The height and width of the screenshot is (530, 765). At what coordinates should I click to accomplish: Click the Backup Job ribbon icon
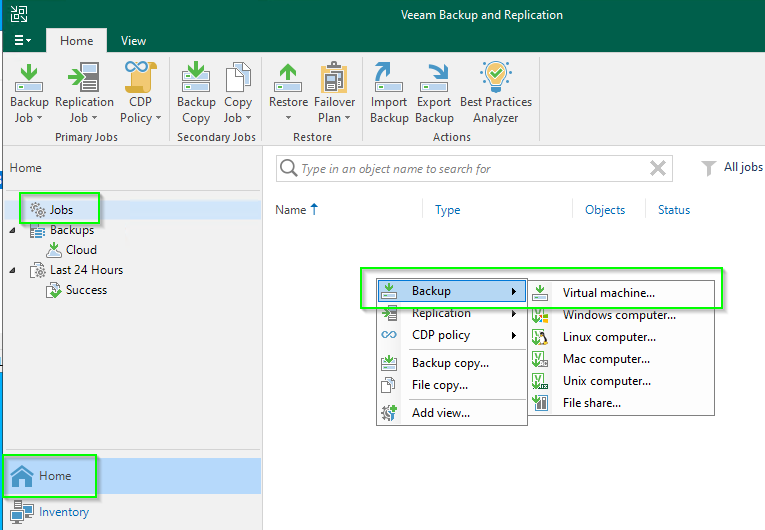tap(29, 78)
